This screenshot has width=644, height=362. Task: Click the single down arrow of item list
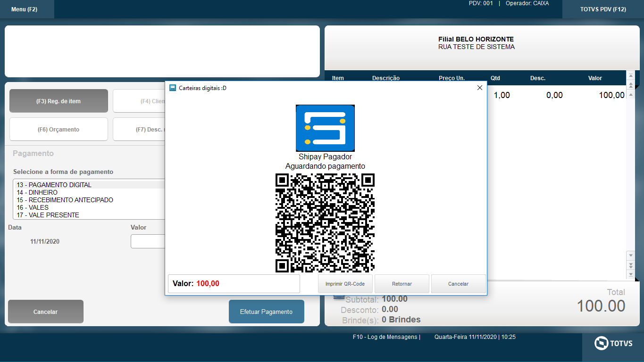(x=630, y=255)
